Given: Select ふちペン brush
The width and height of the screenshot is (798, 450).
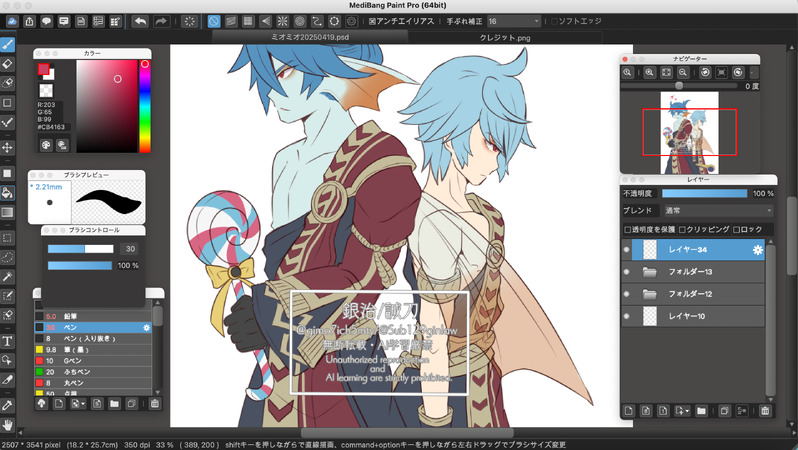Looking at the screenshot, I should (x=93, y=372).
